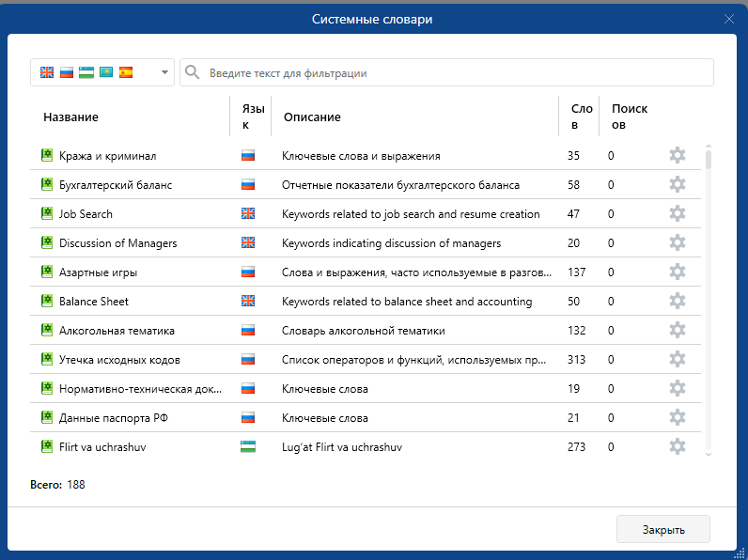
Task: Select the Утечка исходных кодов name
Action: coord(119,360)
